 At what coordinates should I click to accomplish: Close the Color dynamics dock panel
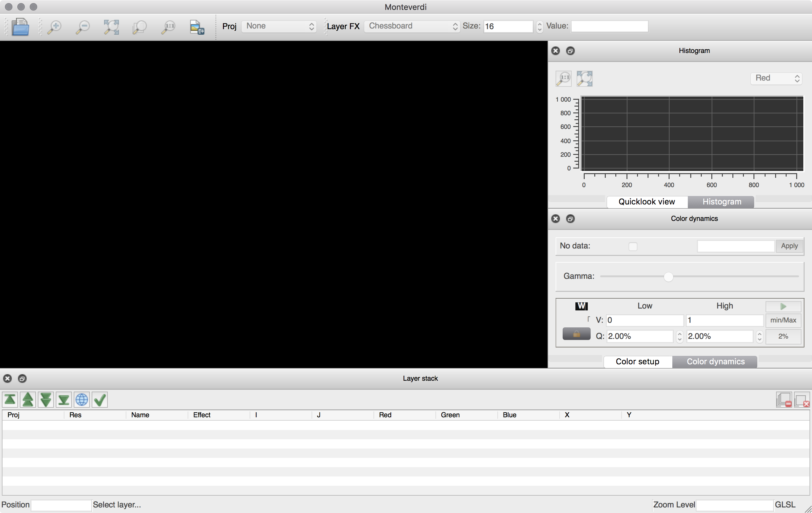click(556, 219)
